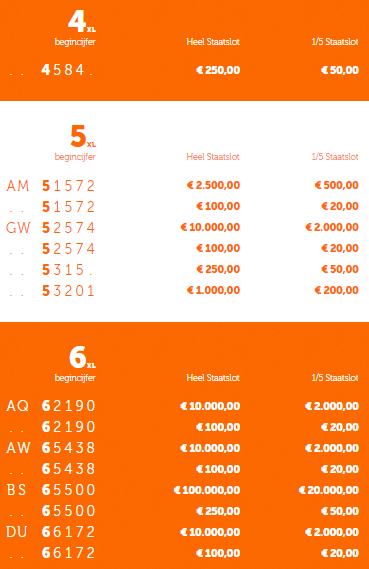Screen dimensions: 369x569
Task: Click the € 10.000,00 prize for GW 52574
Action: click(x=210, y=227)
